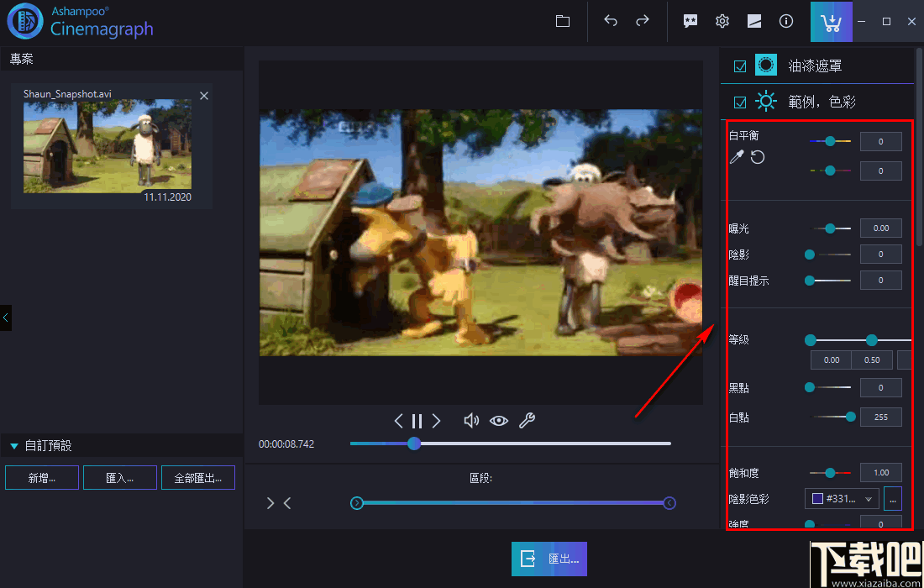
Task: Click the Ashampoo Cinemagraph logo
Action: pyautogui.click(x=80, y=21)
